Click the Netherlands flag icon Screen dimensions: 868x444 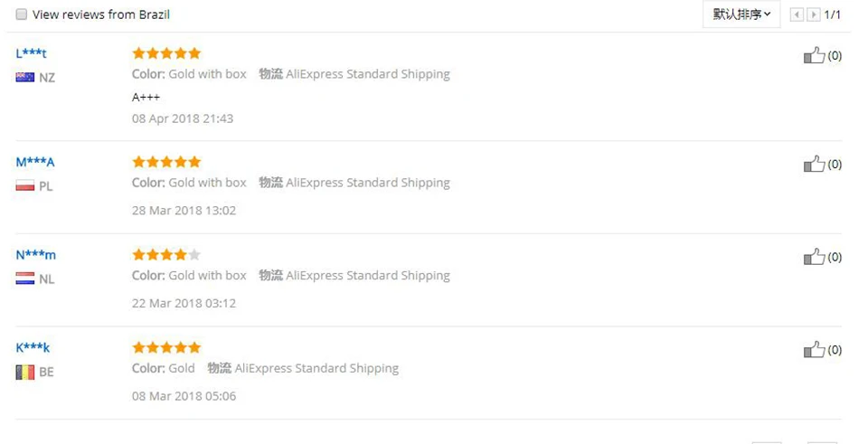25,279
